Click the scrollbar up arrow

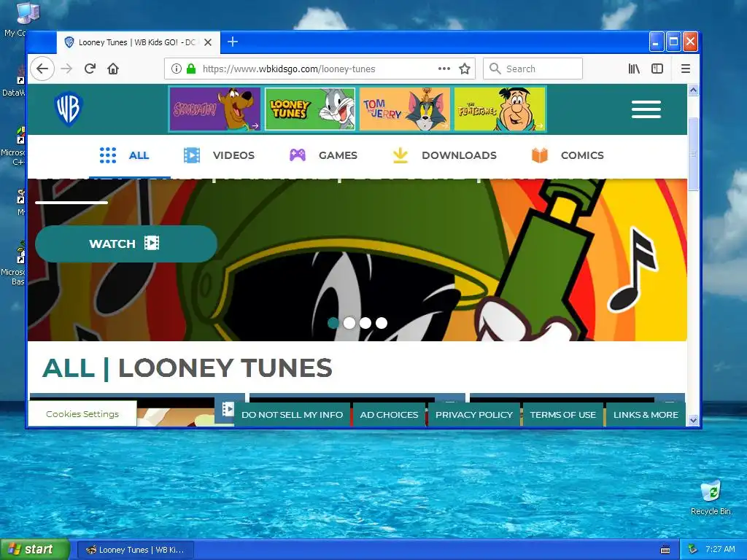pyautogui.click(x=693, y=90)
